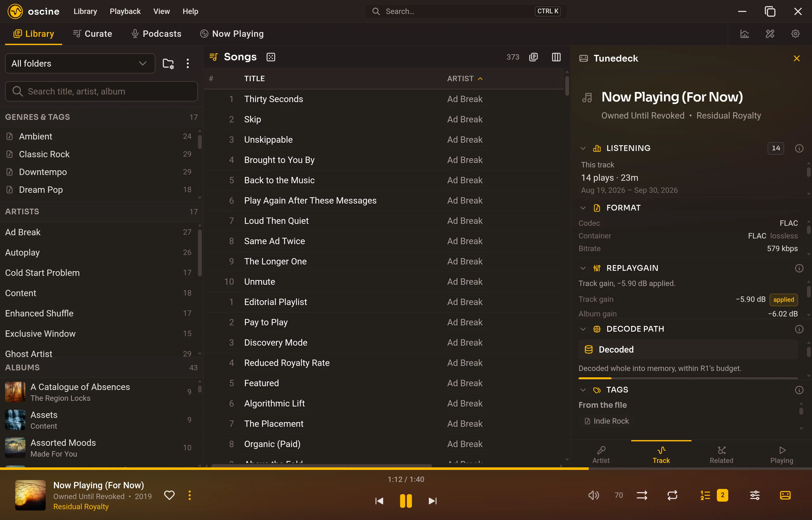
Task: Open the Help menu
Action: coord(191,11)
